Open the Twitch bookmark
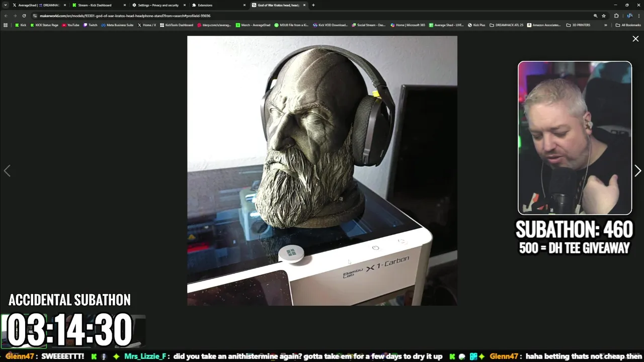Image resolution: width=644 pixels, height=362 pixels. 90,25
